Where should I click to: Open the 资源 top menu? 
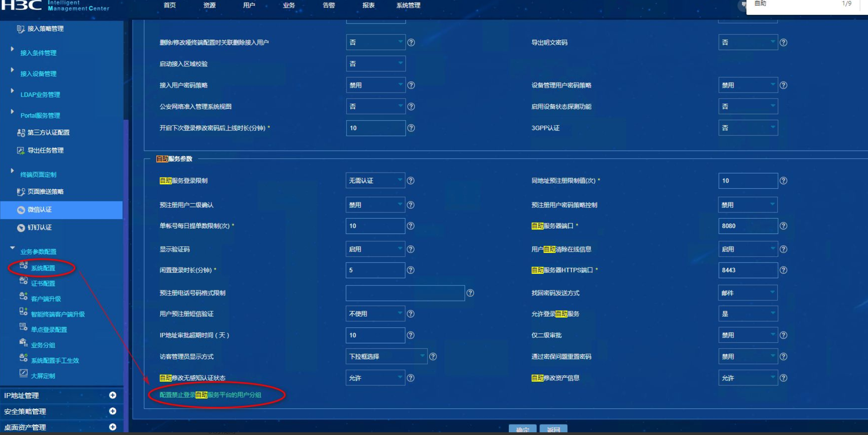[x=209, y=5]
